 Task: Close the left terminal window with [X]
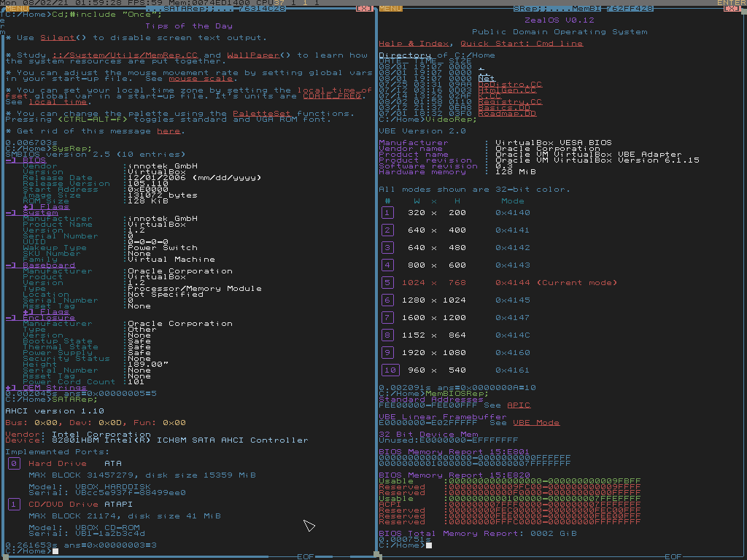(x=365, y=9)
